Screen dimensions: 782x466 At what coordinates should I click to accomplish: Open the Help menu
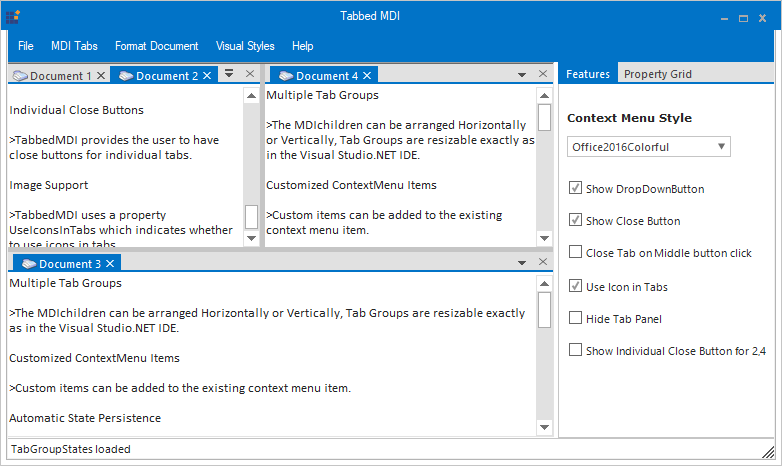click(302, 46)
